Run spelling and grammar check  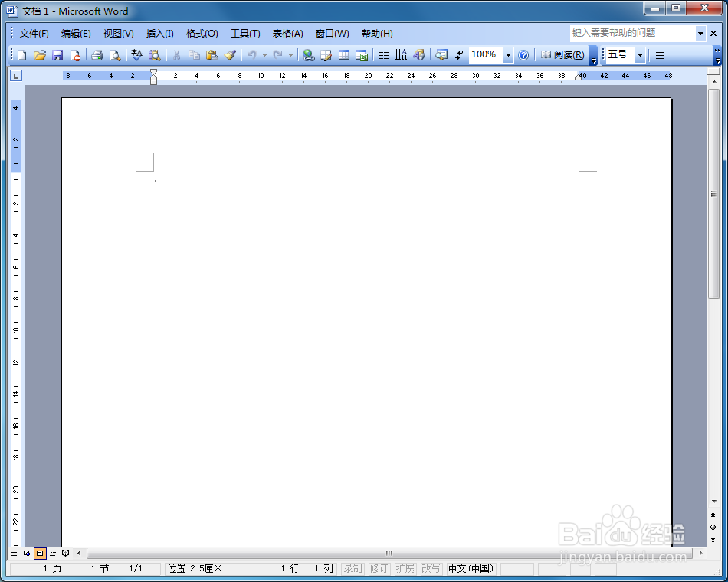click(136, 55)
